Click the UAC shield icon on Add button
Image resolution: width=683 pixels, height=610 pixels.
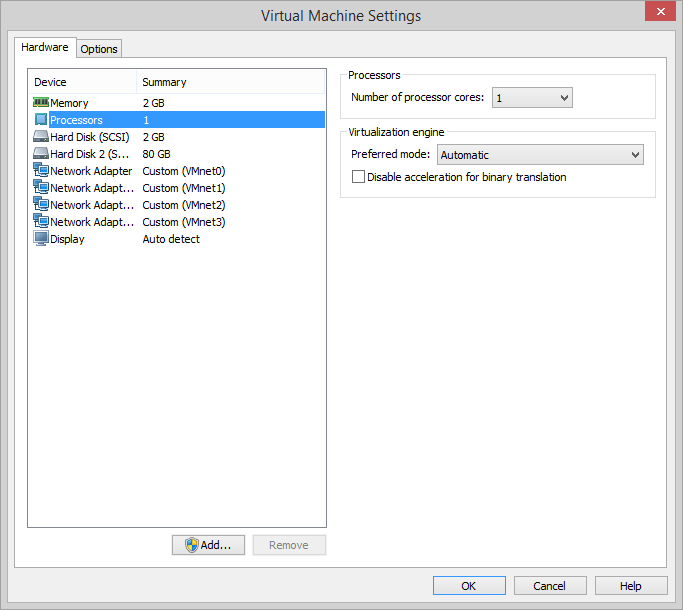(x=192, y=545)
